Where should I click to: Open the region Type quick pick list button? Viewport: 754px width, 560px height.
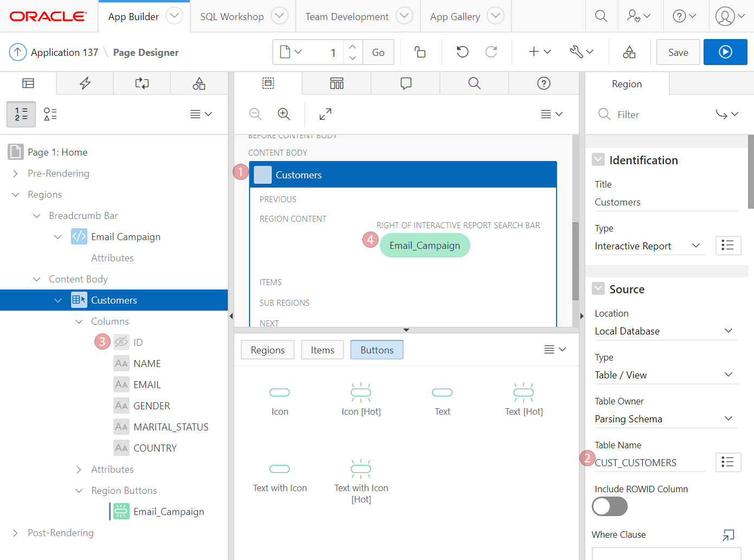(728, 246)
